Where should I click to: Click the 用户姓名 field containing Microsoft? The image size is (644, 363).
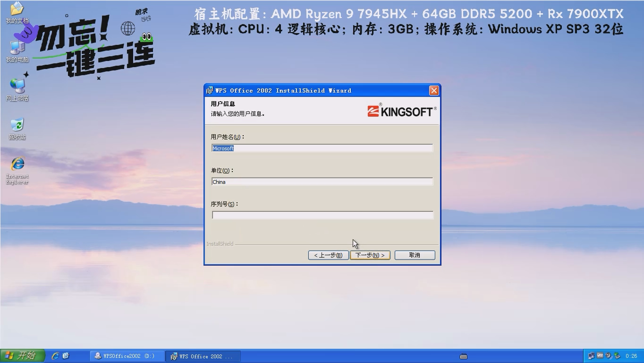point(322,148)
